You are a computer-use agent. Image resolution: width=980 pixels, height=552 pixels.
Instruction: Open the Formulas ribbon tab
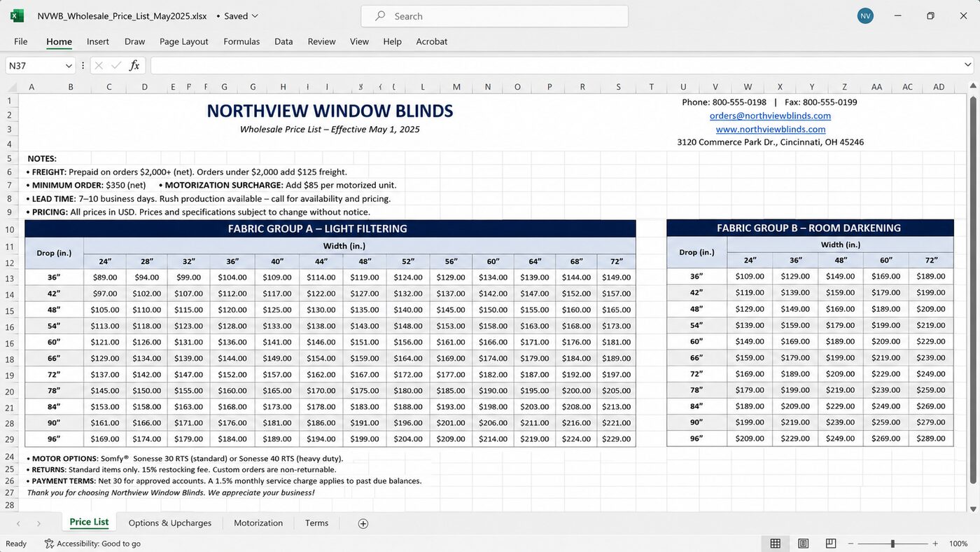241,41
